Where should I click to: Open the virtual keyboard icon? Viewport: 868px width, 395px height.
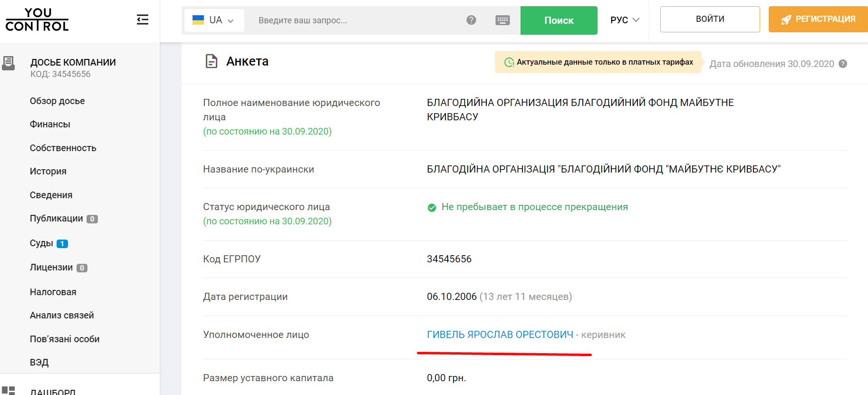[x=502, y=20]
